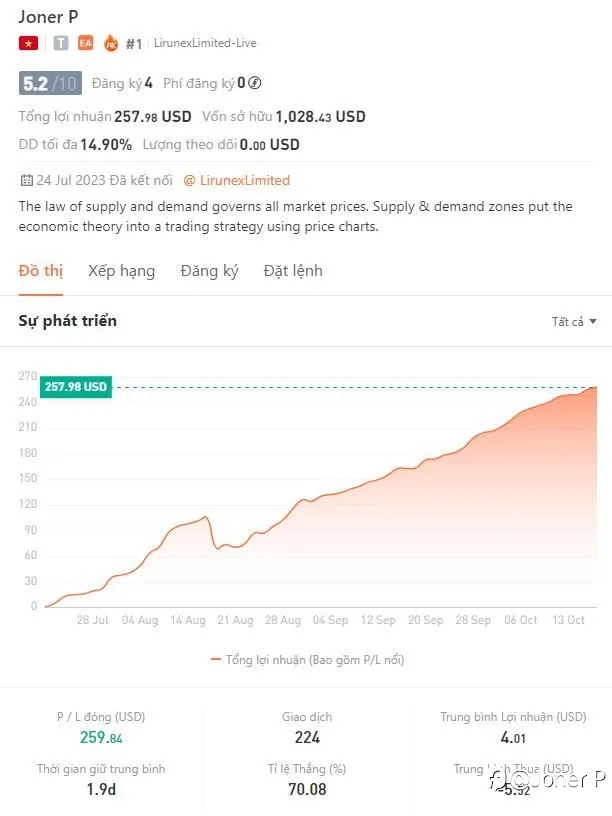612x816 pixels.
Task: Toggle the Tổng lợi nhuận legend series
Action: click(x=308, y=659)
